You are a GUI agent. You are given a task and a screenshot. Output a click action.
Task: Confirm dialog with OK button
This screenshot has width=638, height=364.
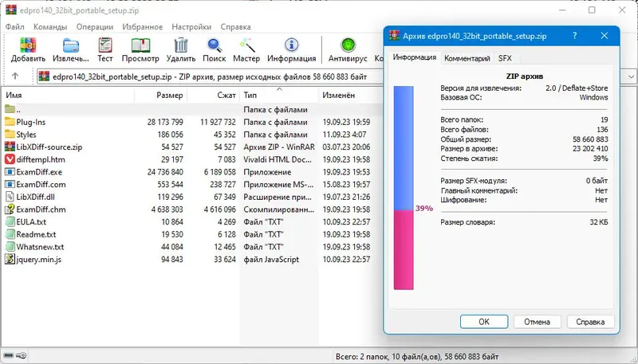pyautogui.click(x=484, y=322)
